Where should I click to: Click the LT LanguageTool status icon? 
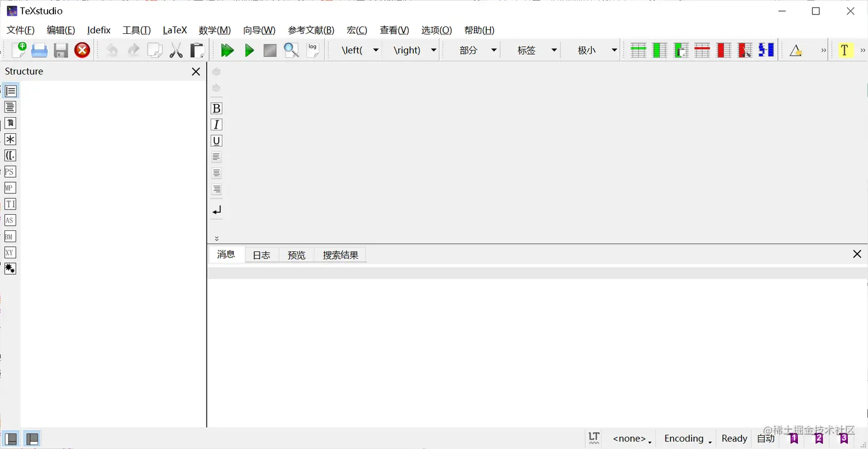click(594, 438)
